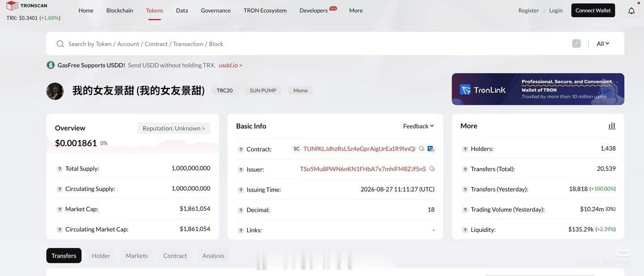The width and height of the screenshot is (644, 276).
Task: Expand the Feedback dropdown
Action: click(x=419, y=126)
